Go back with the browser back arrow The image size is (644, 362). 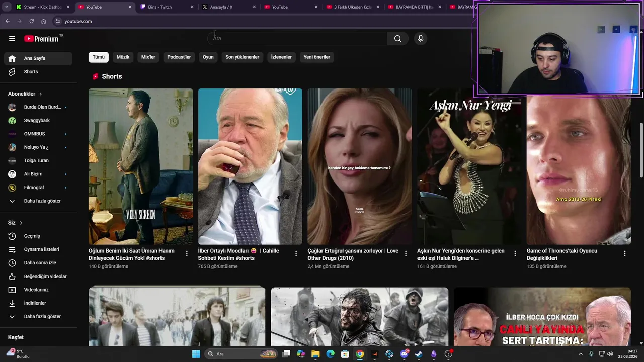tap(7, 21)
